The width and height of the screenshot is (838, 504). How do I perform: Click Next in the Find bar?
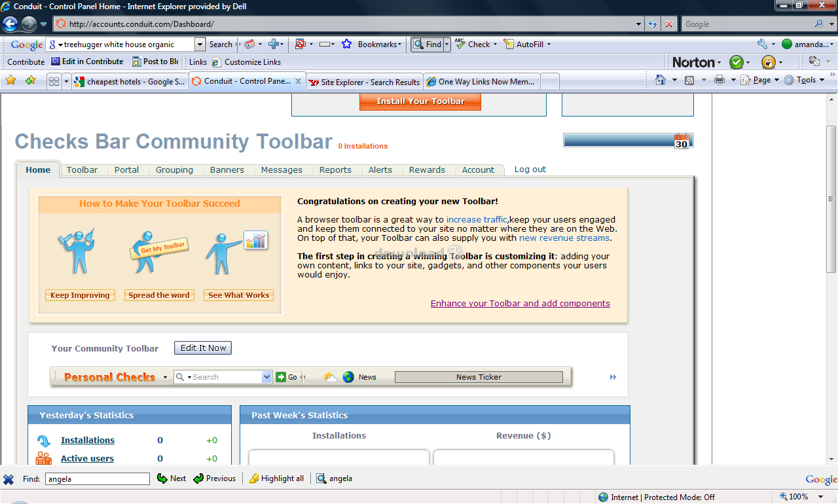click(172, 478)
